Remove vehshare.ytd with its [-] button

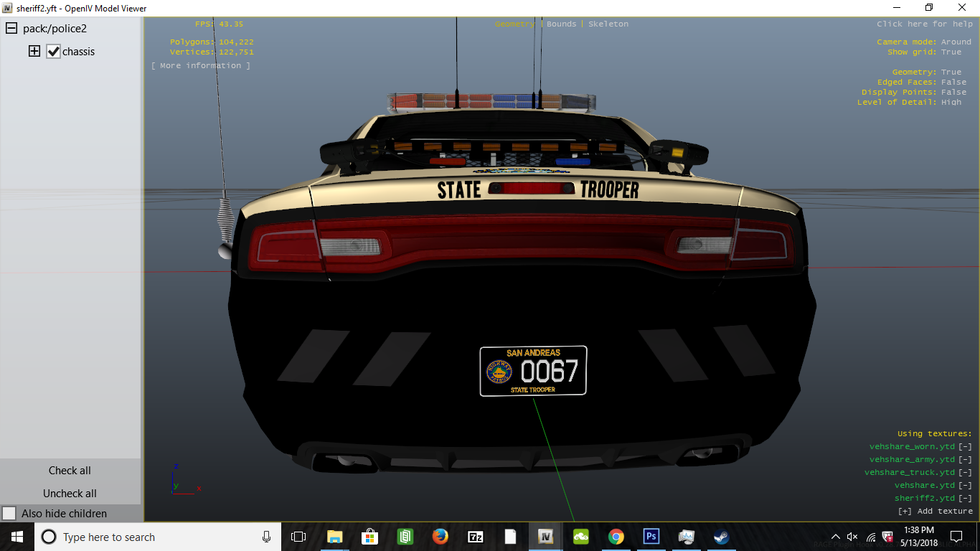point(966,486)
